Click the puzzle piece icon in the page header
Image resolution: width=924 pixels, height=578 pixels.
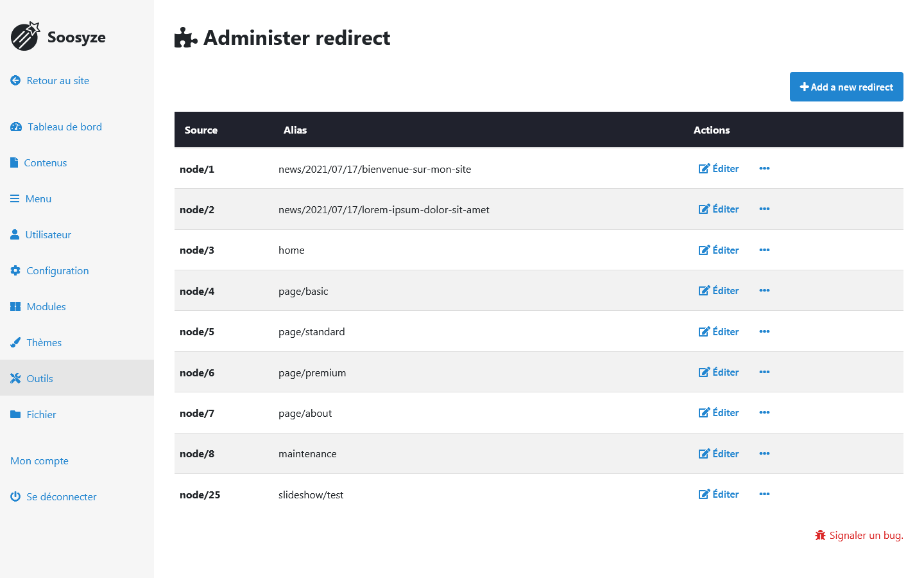tap(185, 38)
